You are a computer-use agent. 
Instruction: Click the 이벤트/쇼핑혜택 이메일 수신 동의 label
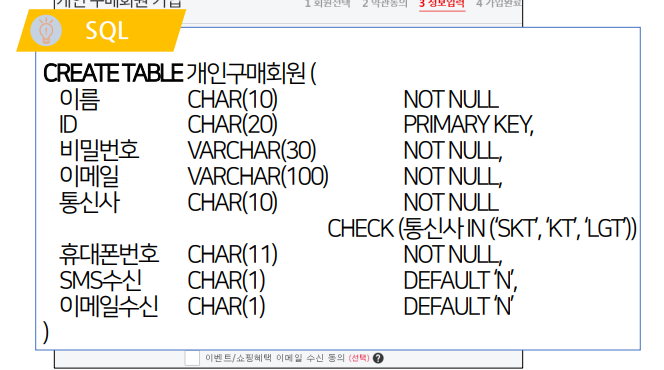[275, 358]
